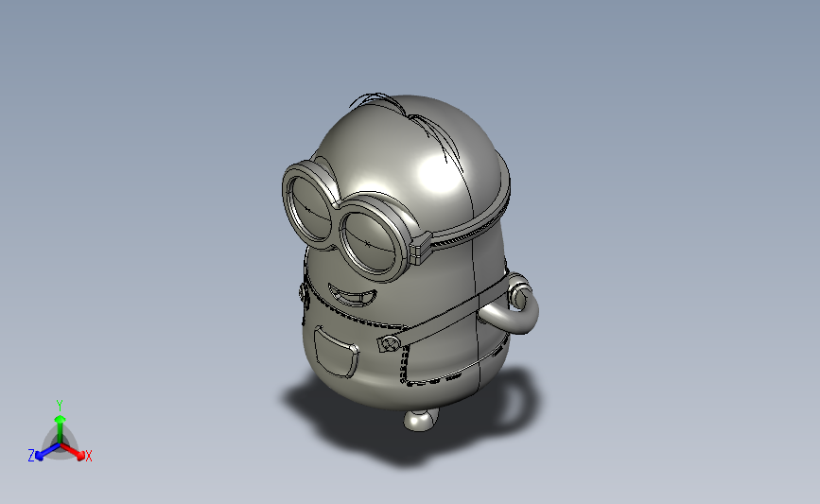This screenshot has width=820, height=504.
Task: Select the minion's smiling mouth
Action: pyautogui.click(x=352, y=295)
